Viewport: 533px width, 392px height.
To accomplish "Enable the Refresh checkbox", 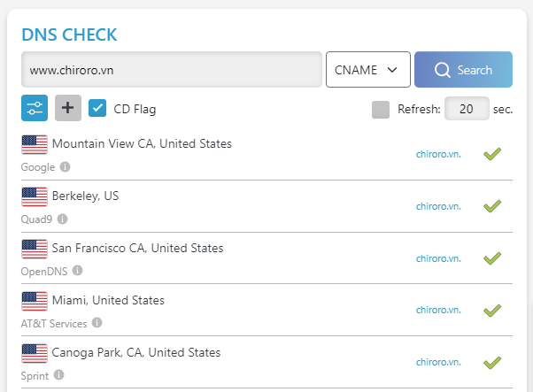I will point(381,110).
